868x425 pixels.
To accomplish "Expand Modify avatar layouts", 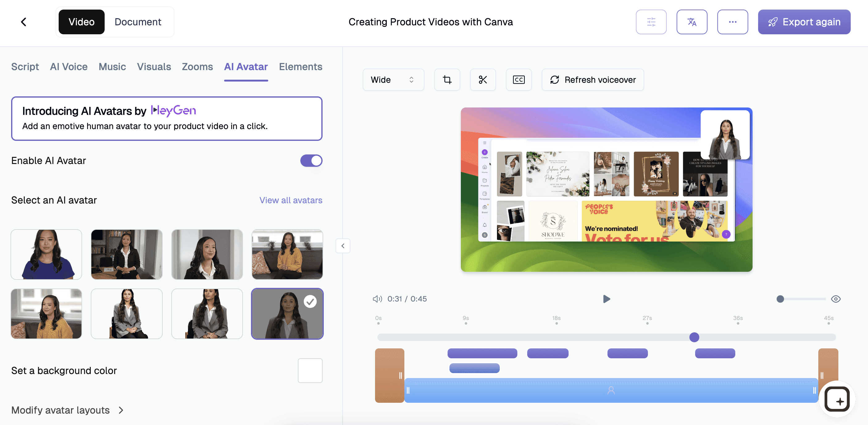I will pyautogui.click(x=67, y=410).
